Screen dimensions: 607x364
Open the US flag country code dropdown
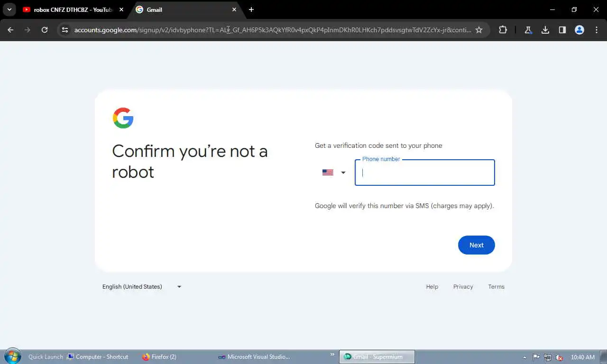tap(334, 173)
